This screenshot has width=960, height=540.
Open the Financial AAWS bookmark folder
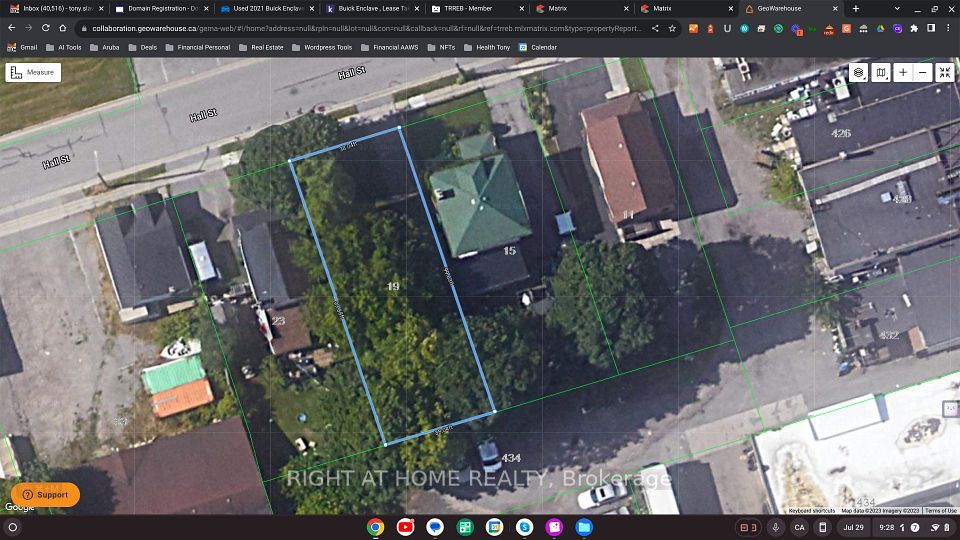click(390, 47)
